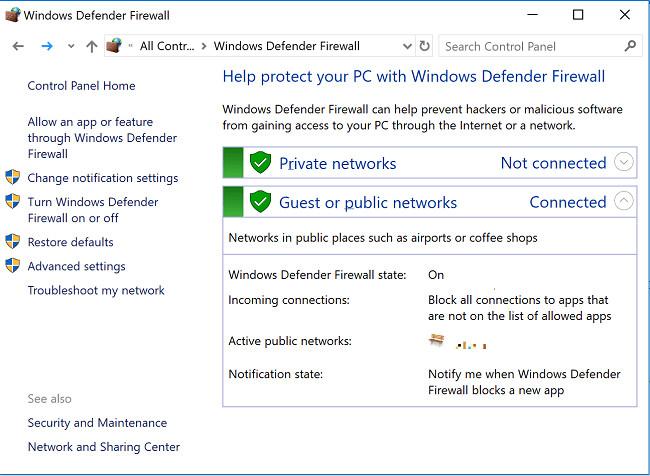This screenshot has height=476, width=650.
Task: Click green shield icon for Guest or public networks
Action: coord(260,201)
